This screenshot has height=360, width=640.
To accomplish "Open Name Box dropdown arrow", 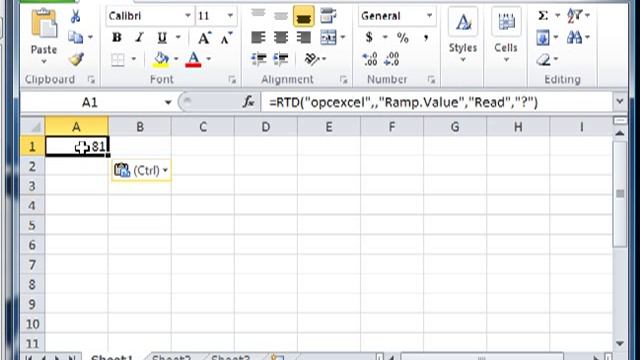I will click(x=168, y=102).
